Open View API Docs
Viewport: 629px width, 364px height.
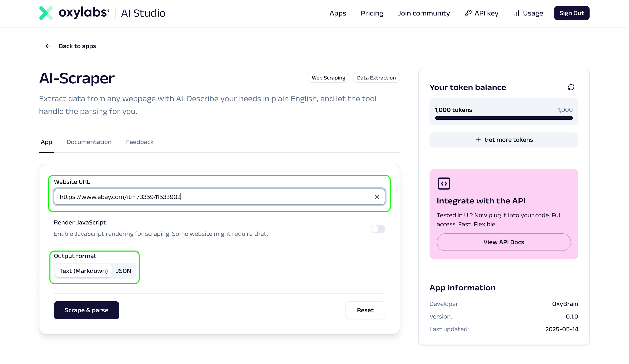tap(504, 242)
